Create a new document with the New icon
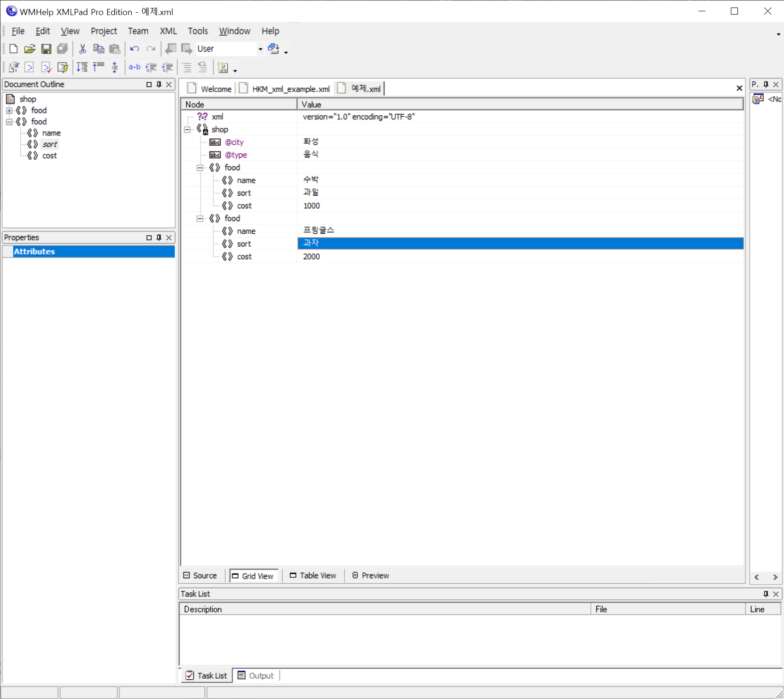The width and height of the screenshot is (784, 699). click(x=14, y=48)
